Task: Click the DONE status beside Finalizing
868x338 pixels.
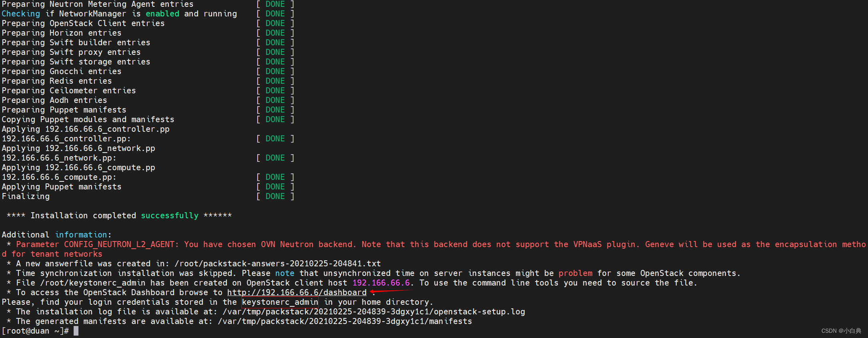Action: 275,196
